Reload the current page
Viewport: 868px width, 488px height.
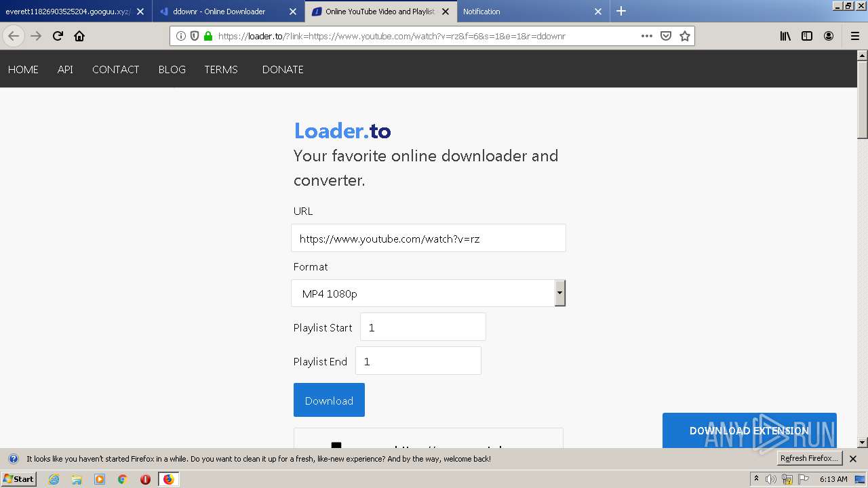(58, 36)
